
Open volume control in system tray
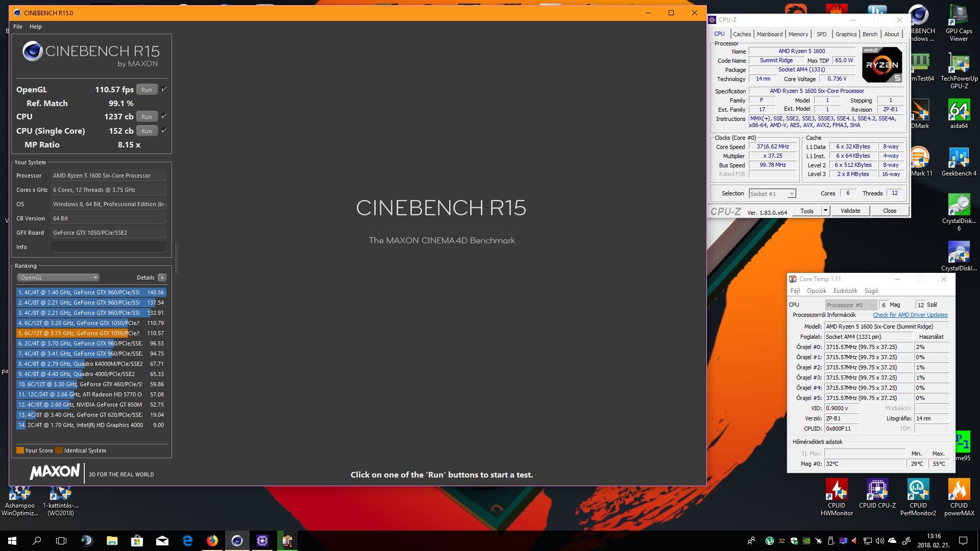click(x=879, y=541)
